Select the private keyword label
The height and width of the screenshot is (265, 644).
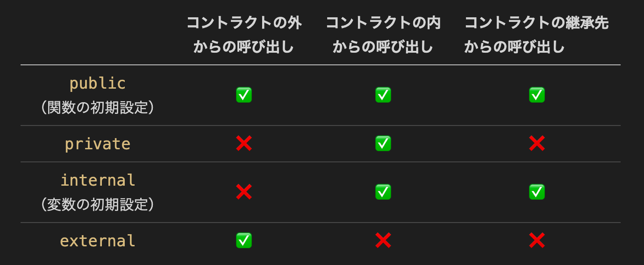[98, 144]
